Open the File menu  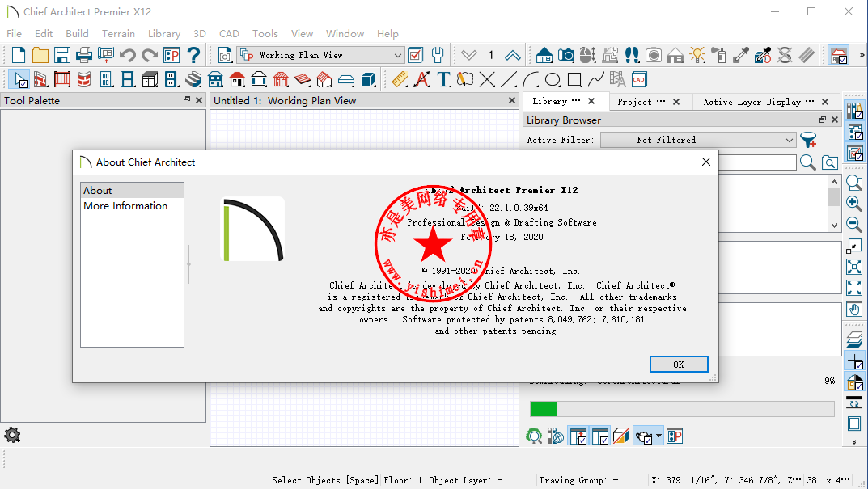click(x=14, y=34)
